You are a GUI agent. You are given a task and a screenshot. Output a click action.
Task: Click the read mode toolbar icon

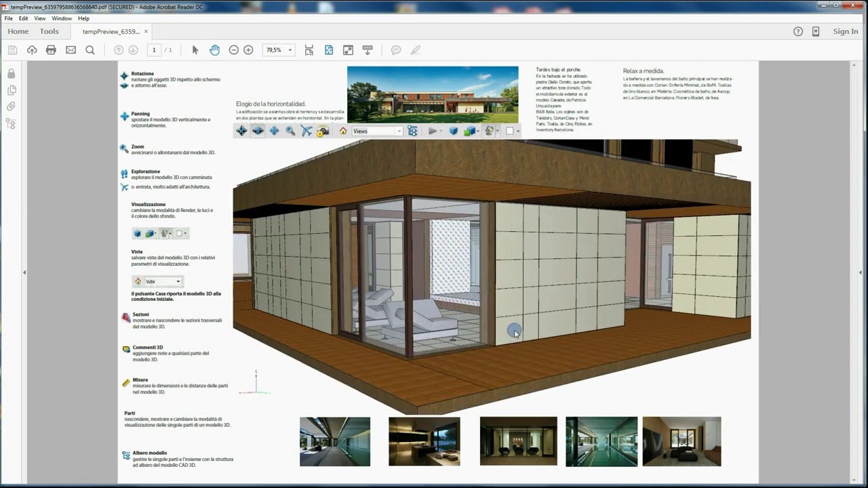pyautogui.click(x=368, y=50)
